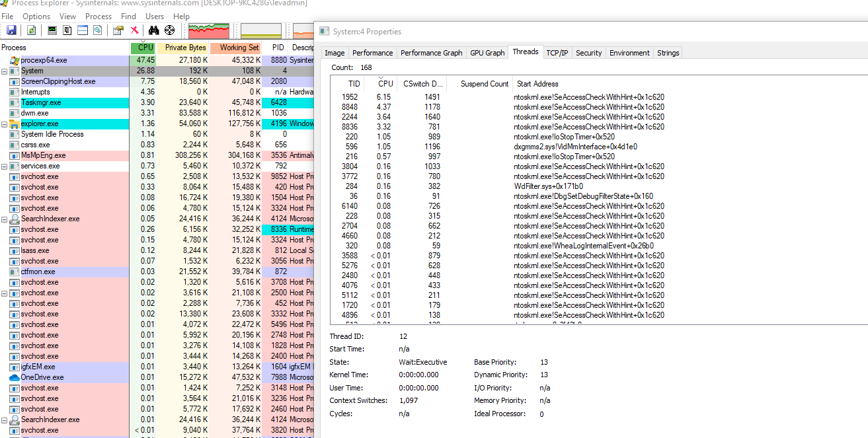Switch to the TCP/IP tab

click(x=557, y=53)
